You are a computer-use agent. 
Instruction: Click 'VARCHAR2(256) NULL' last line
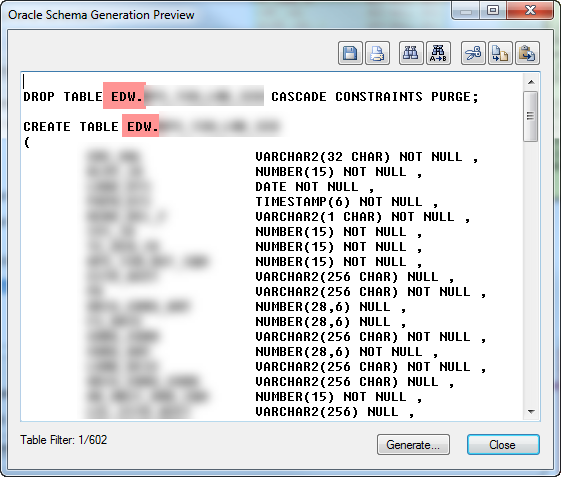335,412
